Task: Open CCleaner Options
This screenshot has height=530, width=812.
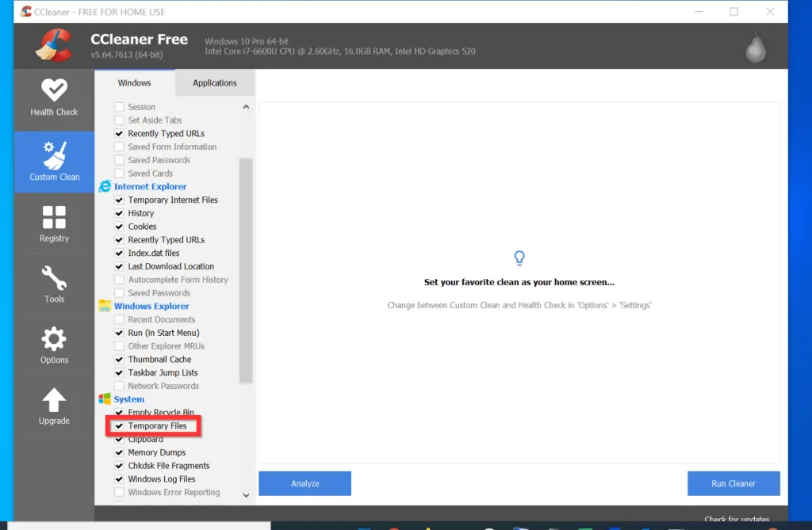Action: (x=53, y=346)
